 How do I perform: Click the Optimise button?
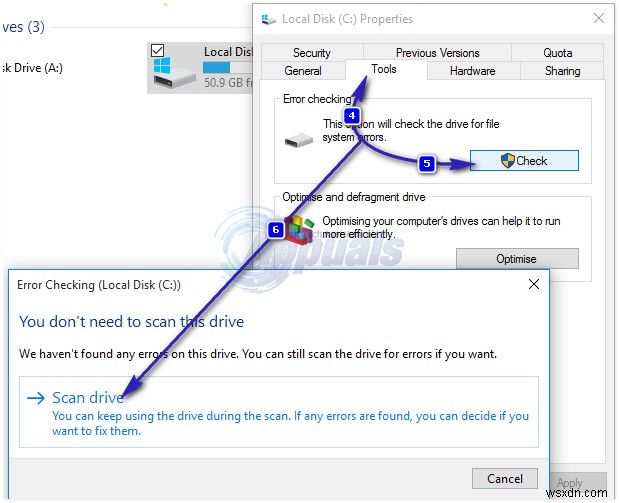pyautogui.click(x=517, y=259)
